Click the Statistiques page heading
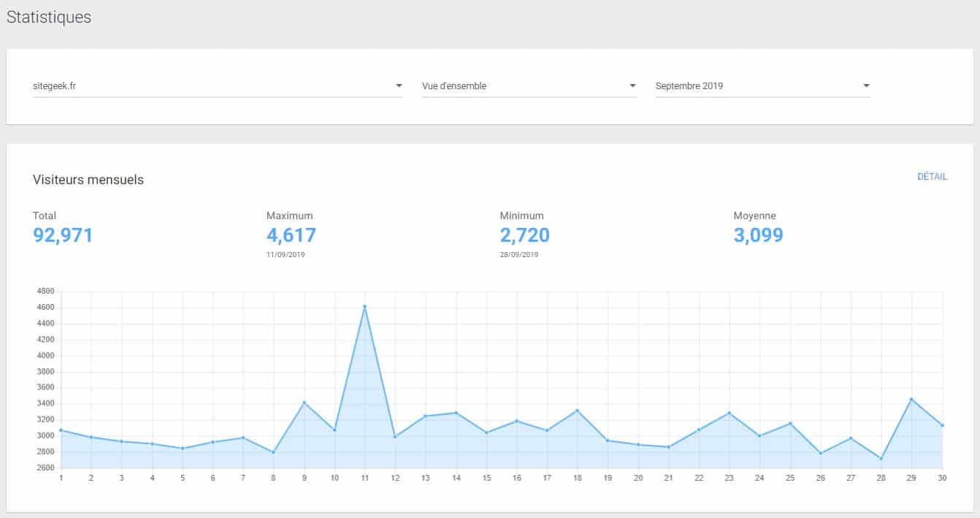The width and height of the screenshot is (980, 518). (48, 17)
